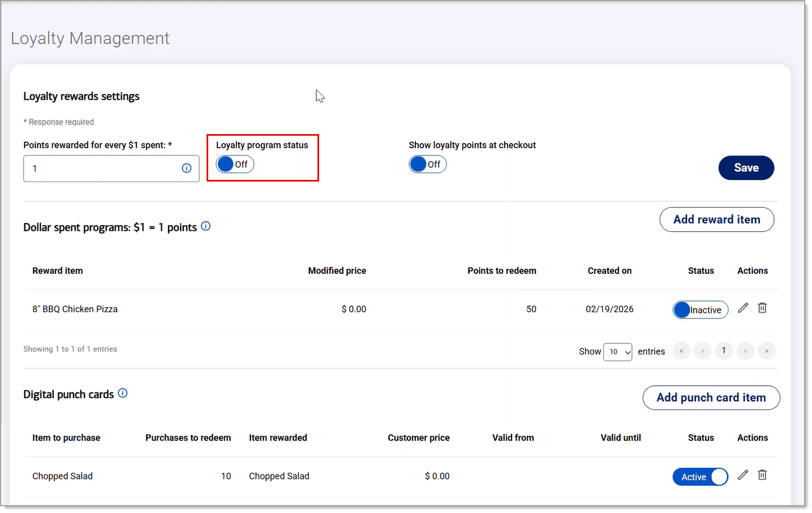Toggle Active status for Chopped Salad

coord(701,477)
